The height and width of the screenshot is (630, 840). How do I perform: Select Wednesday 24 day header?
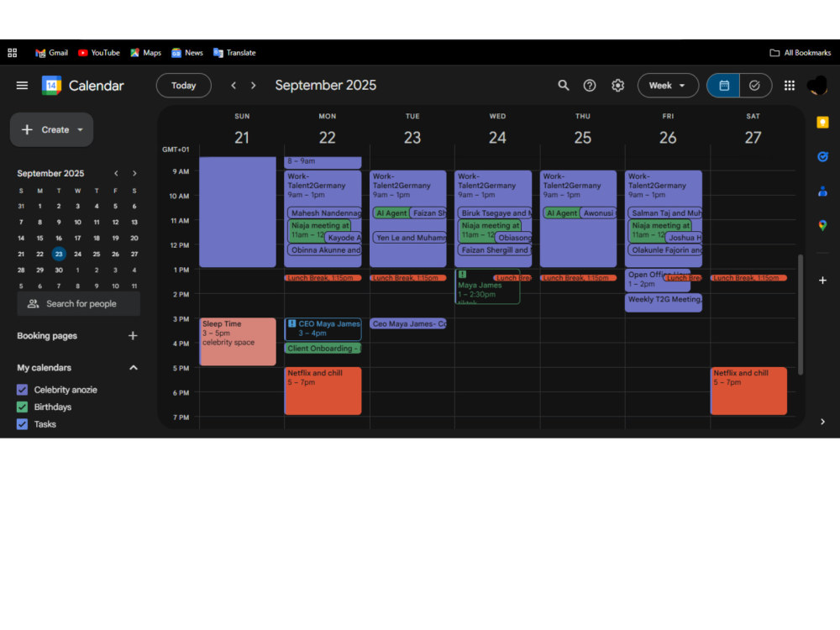point(497,138)
